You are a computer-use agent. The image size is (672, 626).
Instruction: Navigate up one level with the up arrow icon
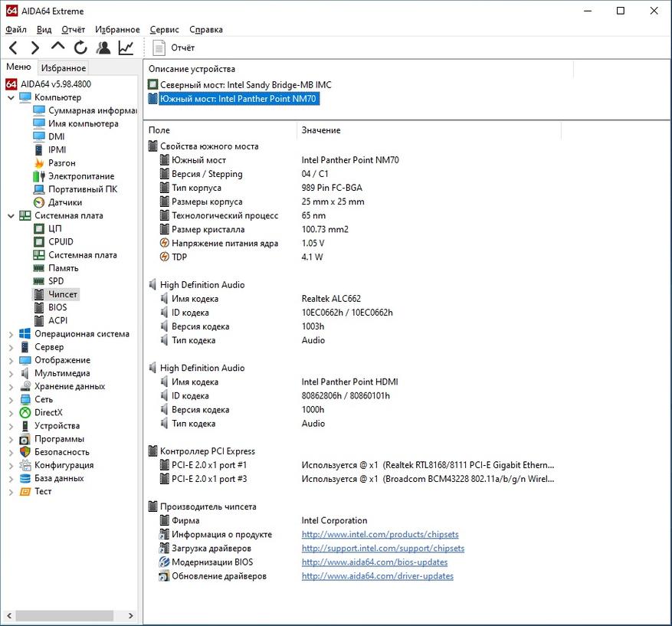(x=58, y=47)
